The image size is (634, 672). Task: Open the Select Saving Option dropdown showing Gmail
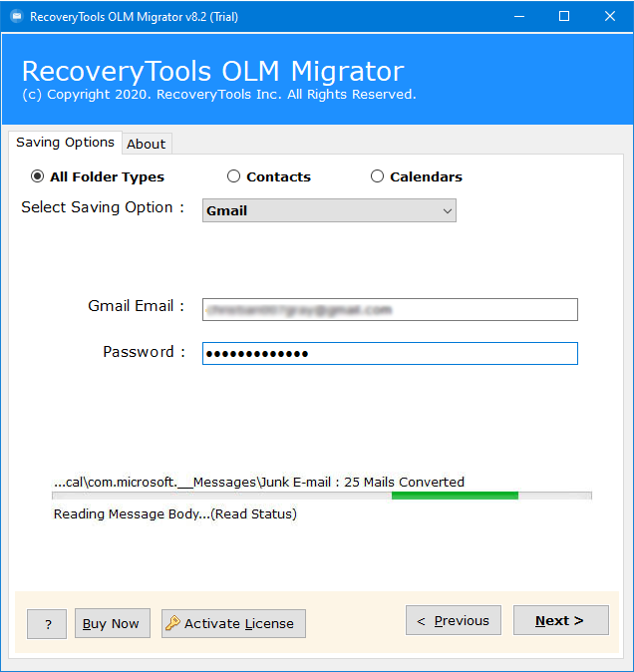(x=329, y=210)
